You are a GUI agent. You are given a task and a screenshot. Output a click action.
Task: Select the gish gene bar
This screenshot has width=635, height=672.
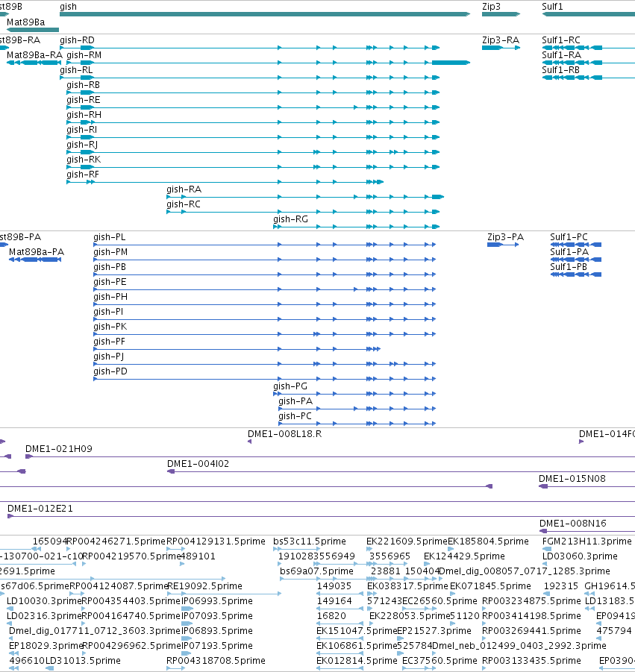[x=265, y=14]
